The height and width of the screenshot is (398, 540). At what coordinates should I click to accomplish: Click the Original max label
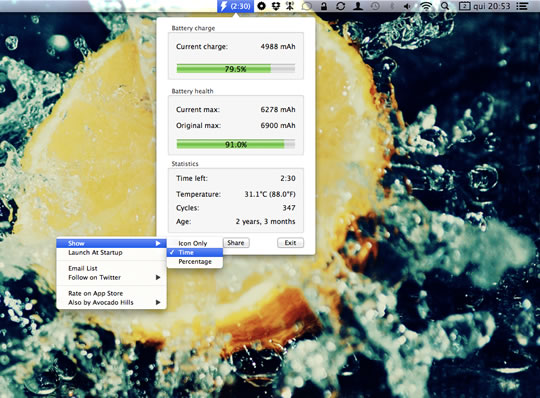coord(198,125)
